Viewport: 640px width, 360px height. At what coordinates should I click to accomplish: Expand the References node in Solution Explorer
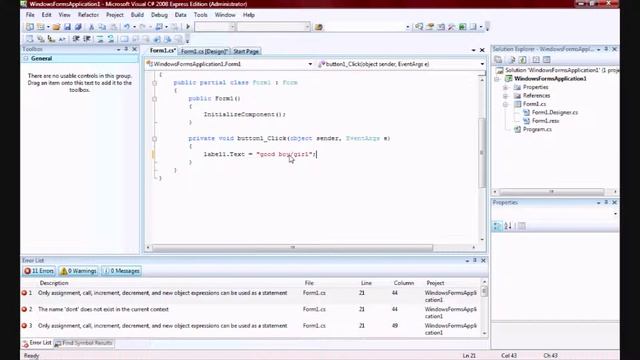coord(505,96)
